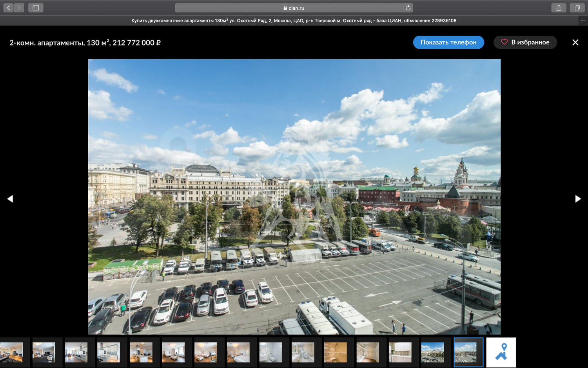Show all tabs overview
The height and width of the screenshot is (368, 588).
click(577, 8)
